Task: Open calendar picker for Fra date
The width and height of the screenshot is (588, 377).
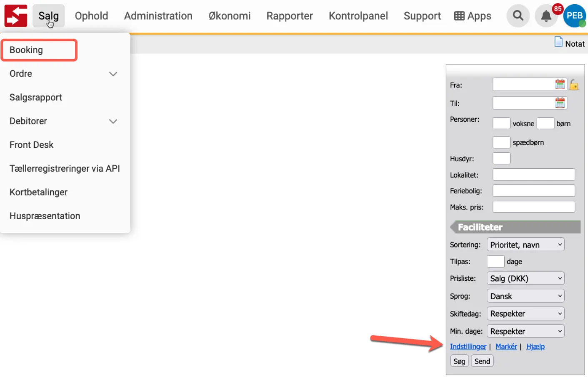Action: click(560, 85)
